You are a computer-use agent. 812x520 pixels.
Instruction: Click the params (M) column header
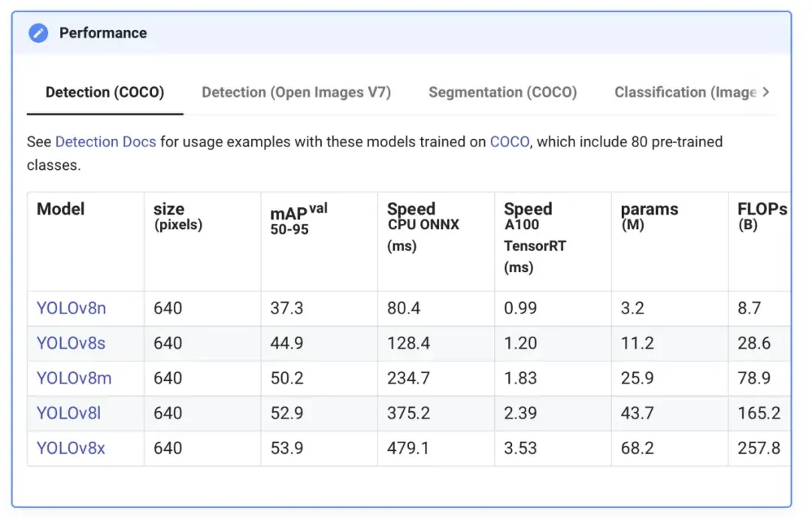pyautogui.click(x=649, y=216)
